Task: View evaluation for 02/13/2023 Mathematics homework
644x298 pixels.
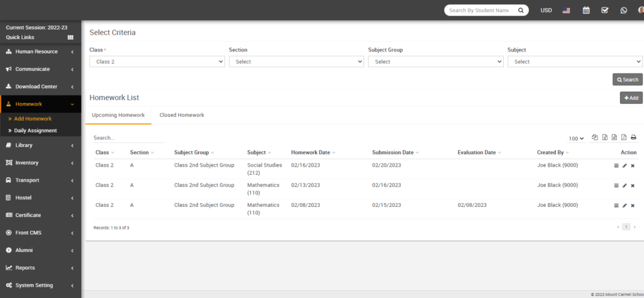Action: [x=616, y=185]
